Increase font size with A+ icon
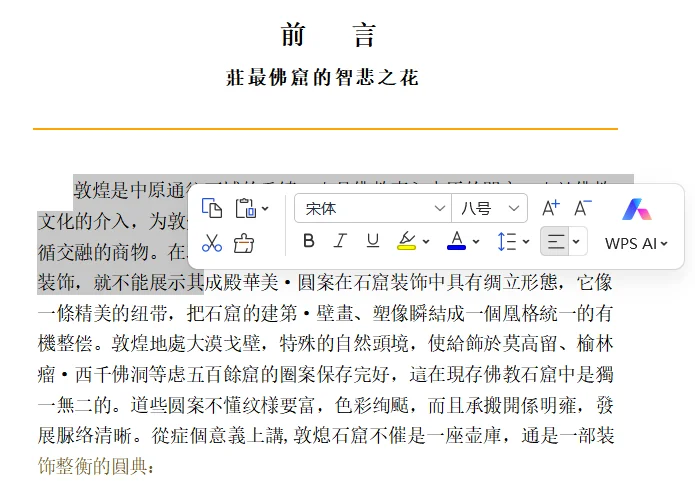 pyautogui.click(x=551, y=207)
